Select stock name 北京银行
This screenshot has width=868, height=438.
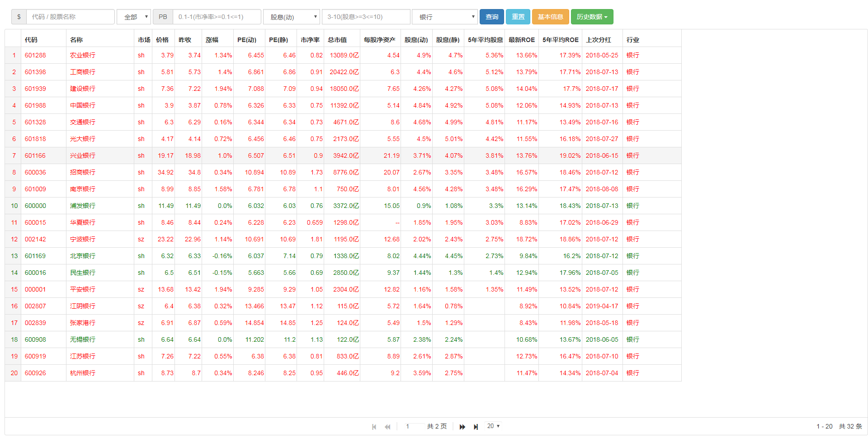(83, 256)
